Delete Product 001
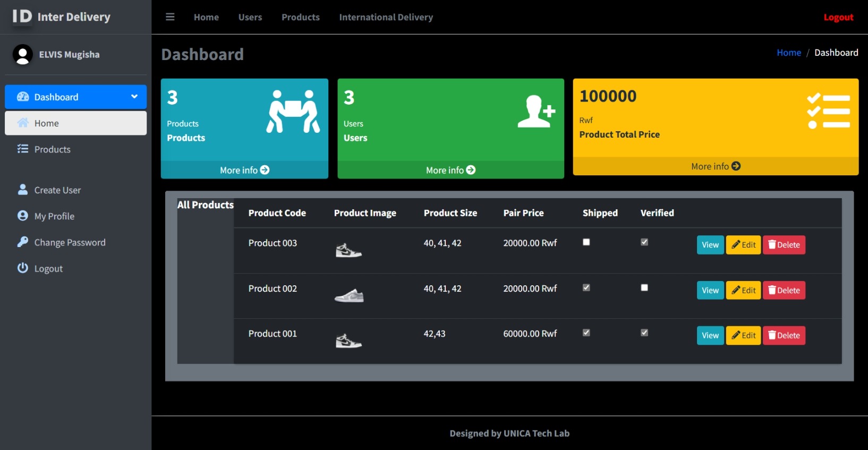Viewport: 868px width, 450px height. pyautogui.click(x=784, y=335)
